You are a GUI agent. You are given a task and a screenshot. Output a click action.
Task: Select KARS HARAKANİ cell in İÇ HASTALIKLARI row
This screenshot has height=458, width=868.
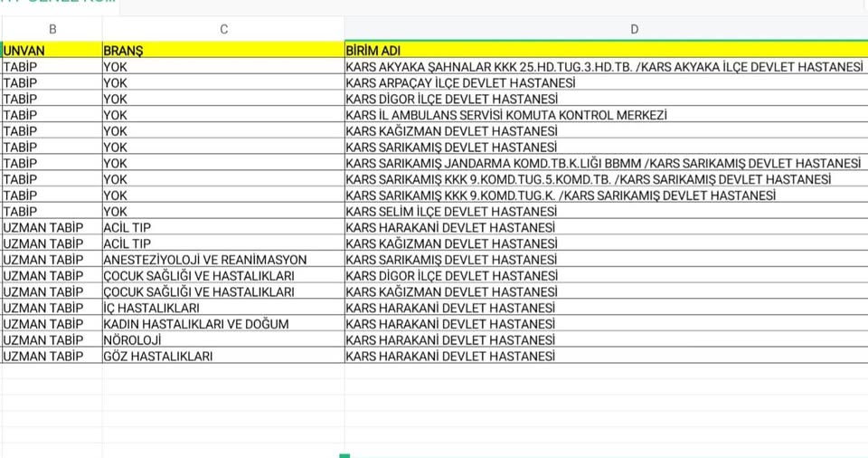pos(606,308)
